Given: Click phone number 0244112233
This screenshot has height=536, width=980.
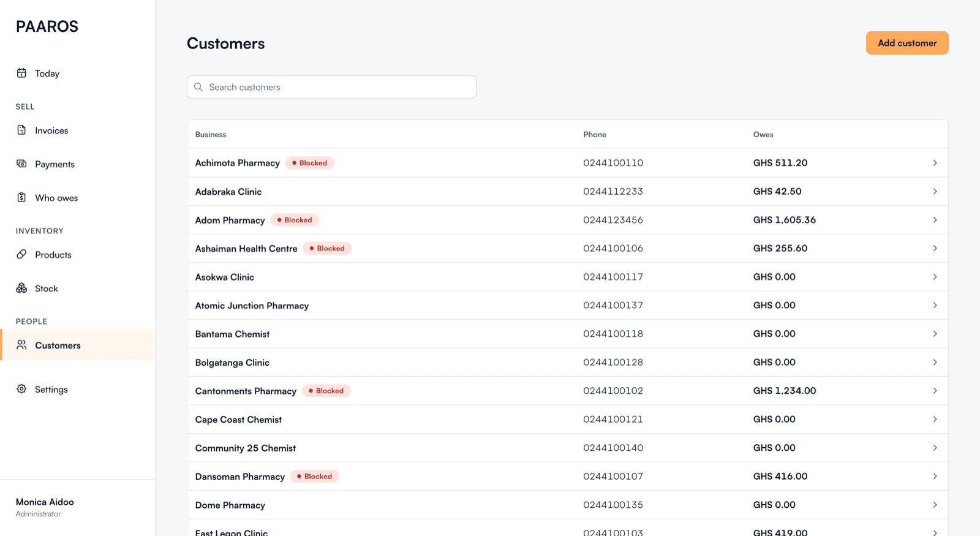Looking at the screenshot, I should (613, 191).
